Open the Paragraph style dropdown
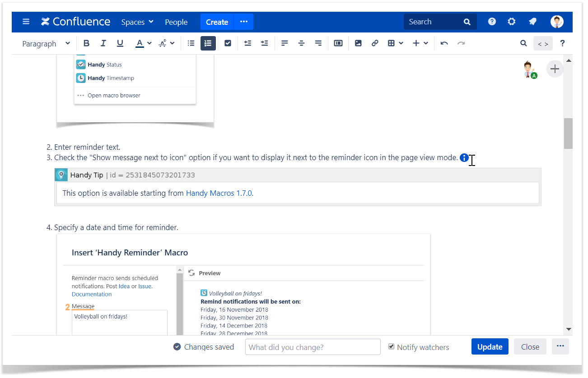Viewport: 588px width, 378px height. [46, 43]
